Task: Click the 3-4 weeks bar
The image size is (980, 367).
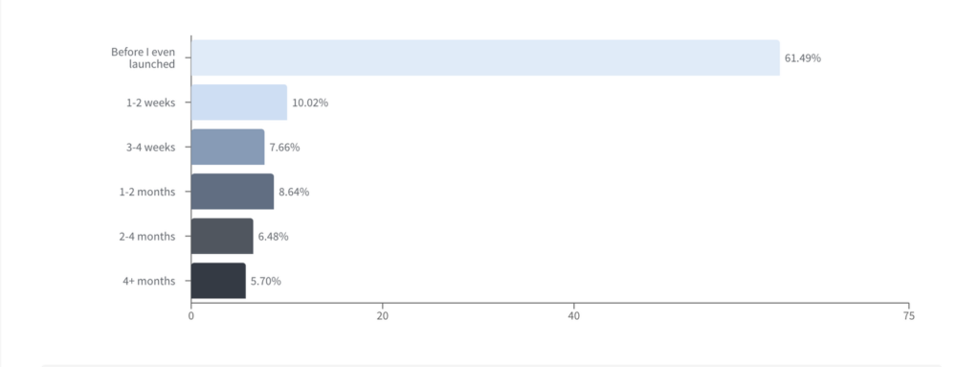Action: 228,148
